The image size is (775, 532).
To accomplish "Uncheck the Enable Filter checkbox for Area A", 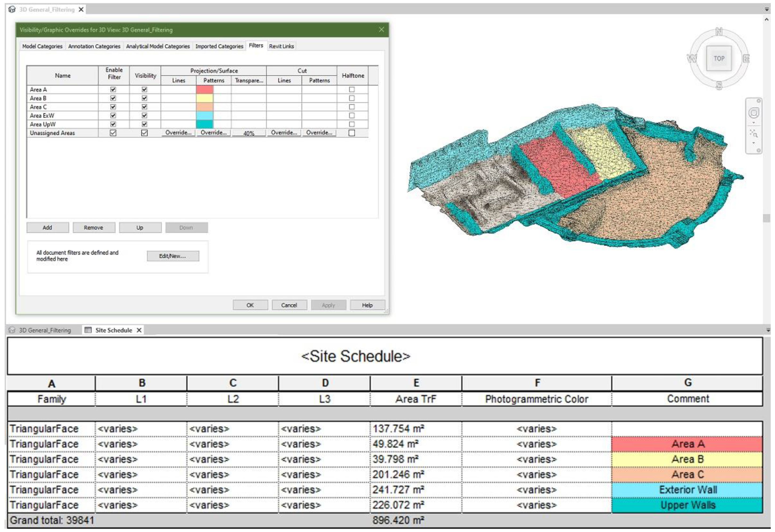I will (113, 89).
